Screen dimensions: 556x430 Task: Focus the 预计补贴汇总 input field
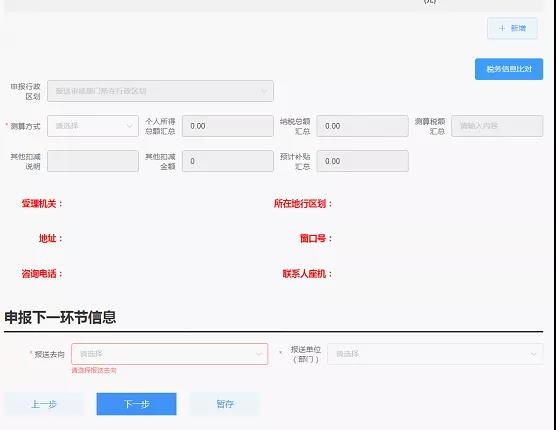point(362,161)
